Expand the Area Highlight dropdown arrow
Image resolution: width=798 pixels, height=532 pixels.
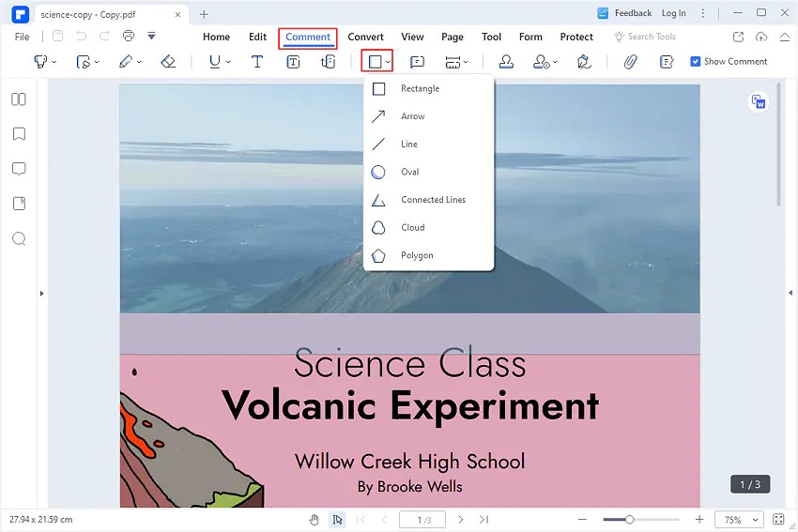pyautogui.click(x=97, y=62)
